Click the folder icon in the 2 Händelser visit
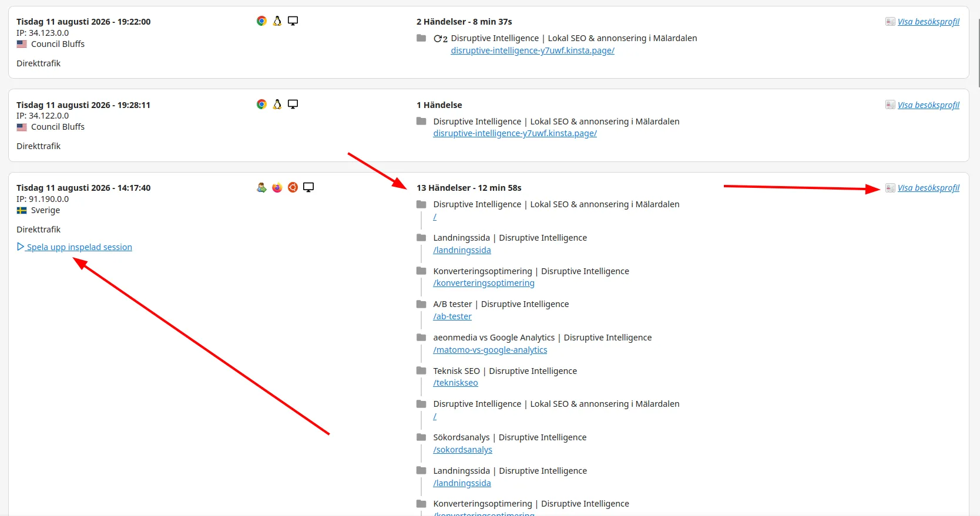The width and height of the screenshot is (980, 516). click(x=421, y=38)
